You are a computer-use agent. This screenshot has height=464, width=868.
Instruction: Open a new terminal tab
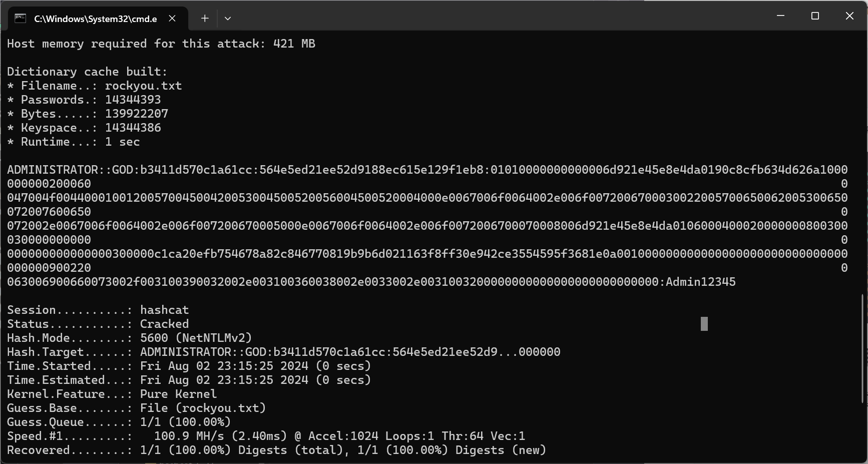[x=205, y=19]
